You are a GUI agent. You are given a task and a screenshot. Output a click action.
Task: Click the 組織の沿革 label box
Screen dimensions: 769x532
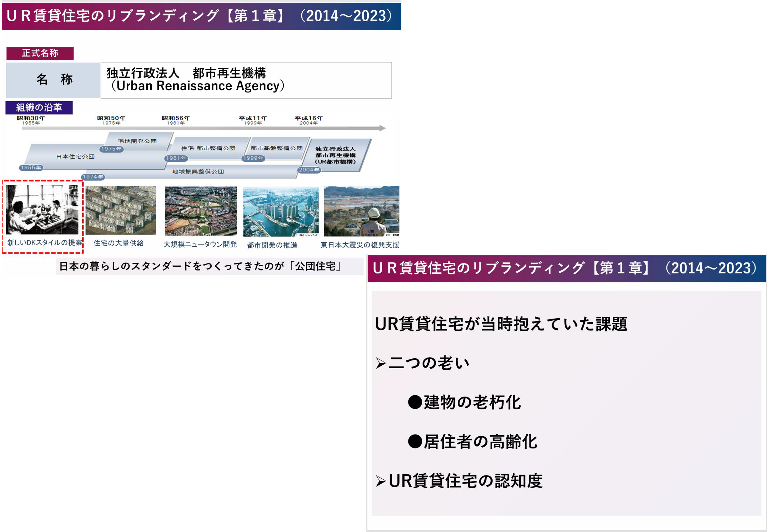click(x=39, y=108)
